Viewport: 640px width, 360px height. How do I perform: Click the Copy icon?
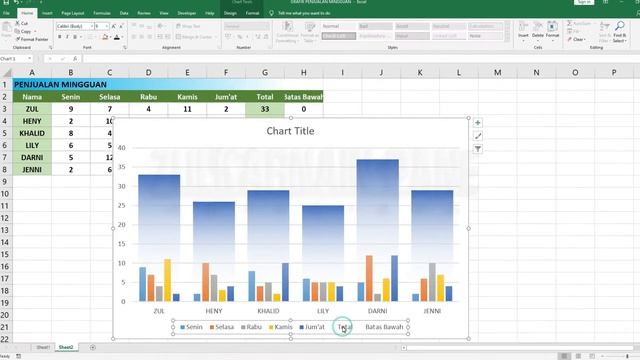17,31
